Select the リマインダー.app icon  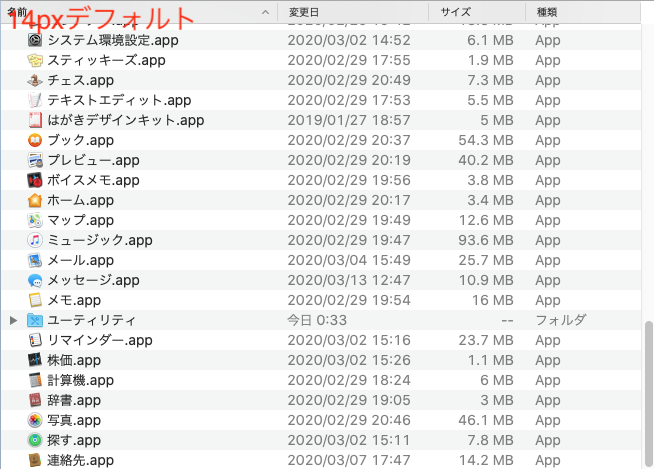point(35,340)
